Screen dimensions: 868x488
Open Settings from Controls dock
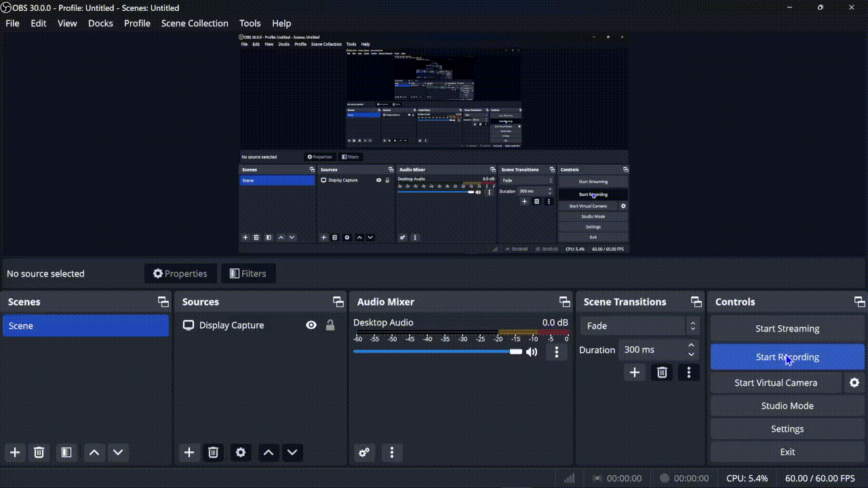coord(787,429)
